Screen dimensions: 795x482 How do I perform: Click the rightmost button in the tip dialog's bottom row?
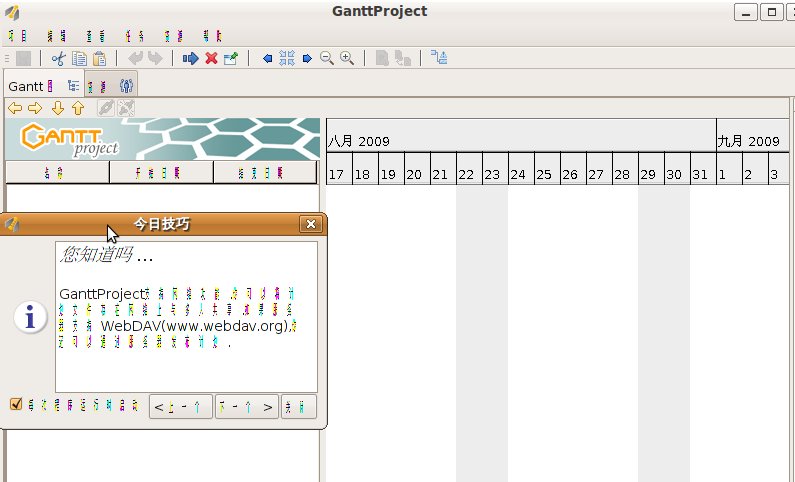click(299, 407)
